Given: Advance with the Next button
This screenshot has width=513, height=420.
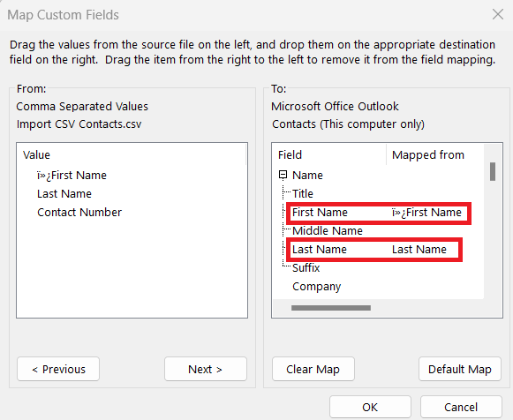Looking at the screenshot, I should [206, 369].
